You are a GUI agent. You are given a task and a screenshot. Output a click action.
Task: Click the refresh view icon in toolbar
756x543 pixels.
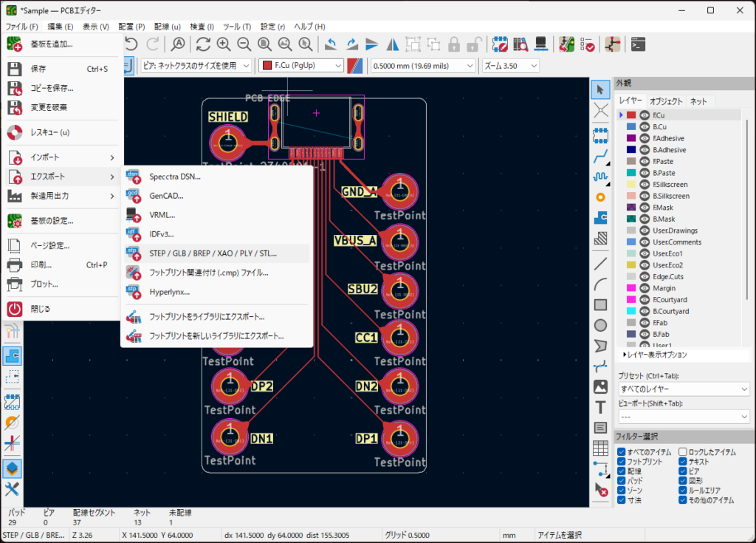pyautogui.click(x=203, y=44)
